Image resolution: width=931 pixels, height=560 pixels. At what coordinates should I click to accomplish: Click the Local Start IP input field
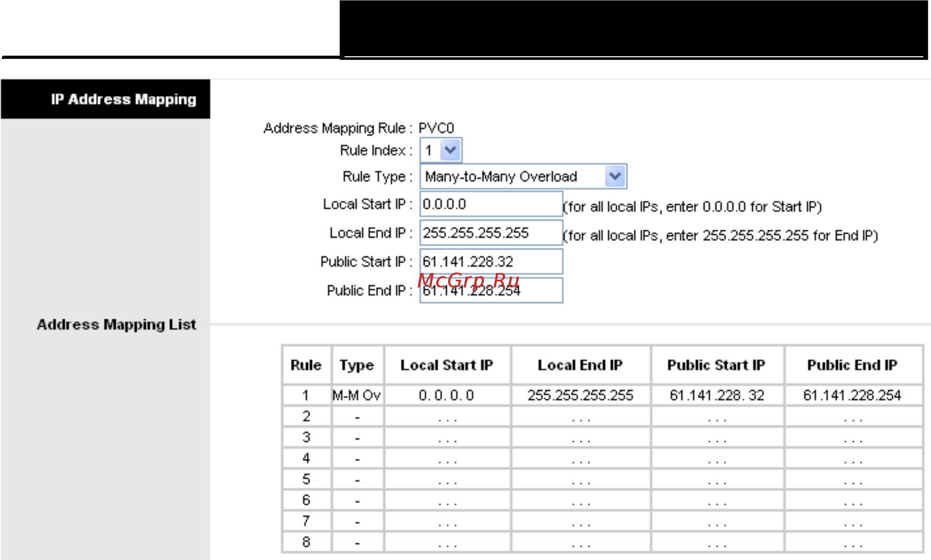(x=491, y=204)
